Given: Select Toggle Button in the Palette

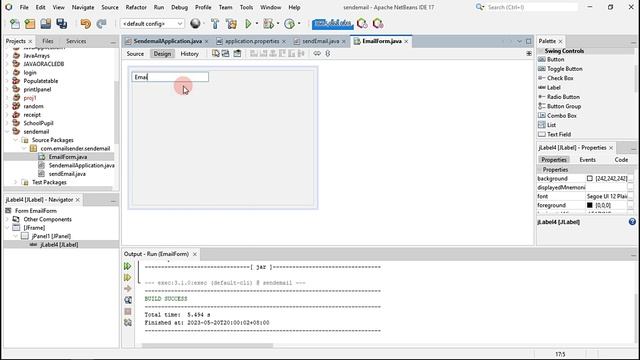Looking at the screenshot, I should coord(564,69).
